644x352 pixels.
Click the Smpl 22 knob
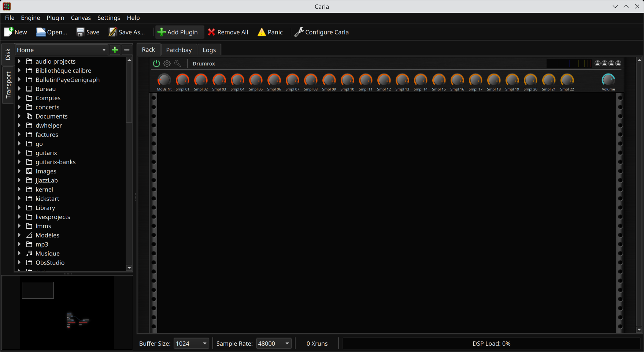[567, 80]
